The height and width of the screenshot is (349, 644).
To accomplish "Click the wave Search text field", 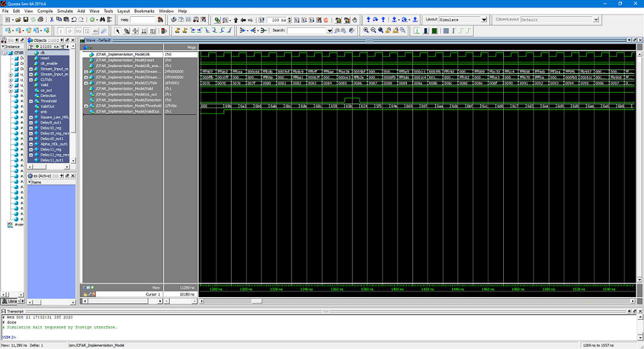I will pos(307,31).
